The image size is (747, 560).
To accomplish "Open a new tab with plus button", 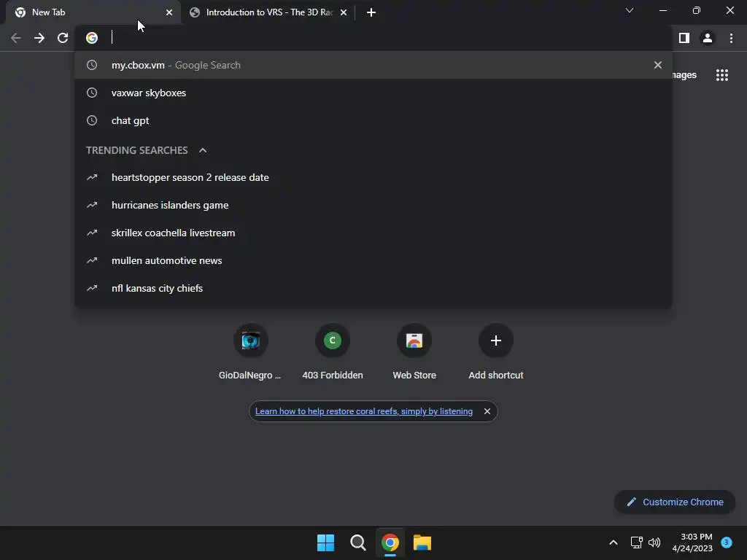I will pos(371,12).
